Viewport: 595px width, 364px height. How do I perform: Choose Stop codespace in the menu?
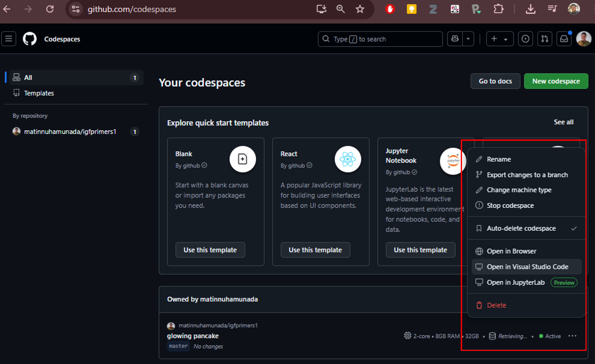pos(510,205)
